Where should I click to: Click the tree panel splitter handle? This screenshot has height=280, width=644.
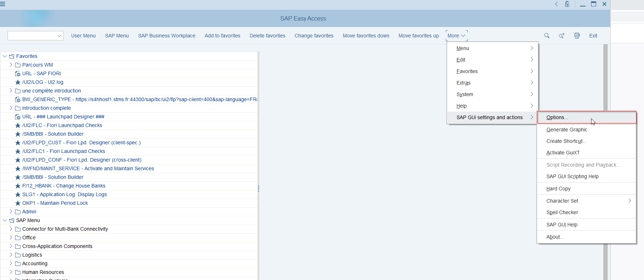(258, 189)
